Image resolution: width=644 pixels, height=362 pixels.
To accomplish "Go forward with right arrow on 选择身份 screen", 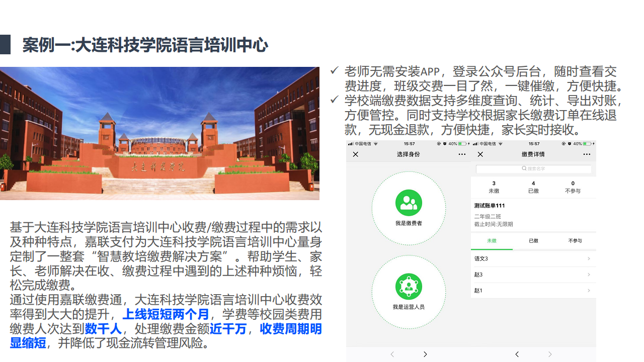I will point(425,354).
